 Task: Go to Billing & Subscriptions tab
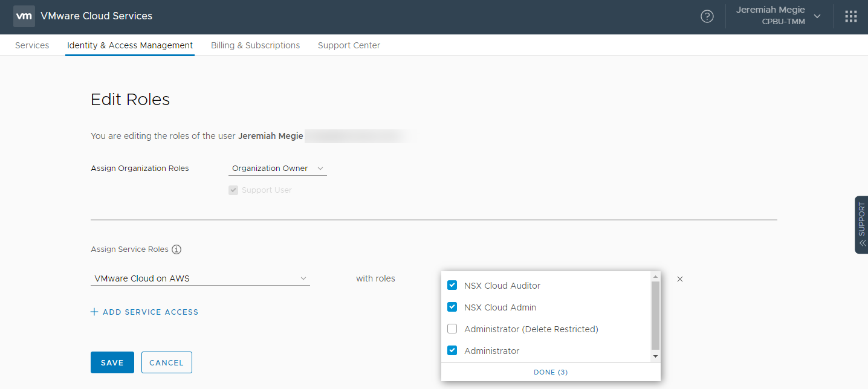[x=255, y=45]
